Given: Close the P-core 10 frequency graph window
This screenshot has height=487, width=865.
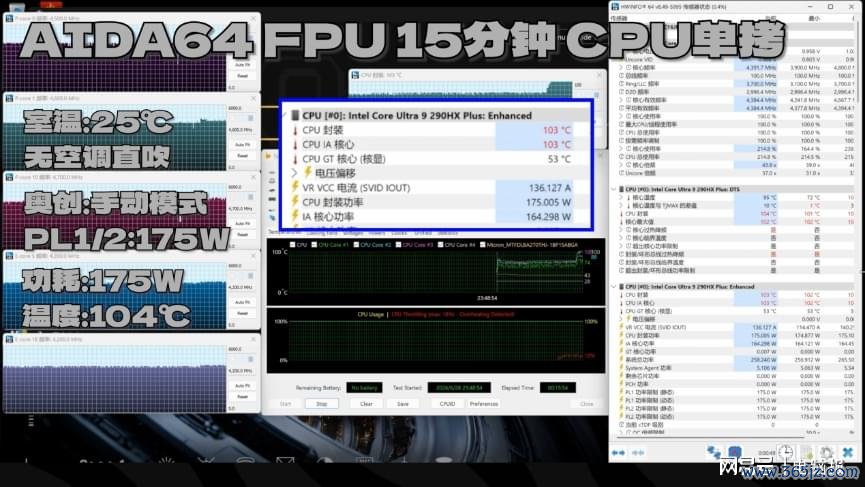Looking at the screenshot, I should (253, 177).
